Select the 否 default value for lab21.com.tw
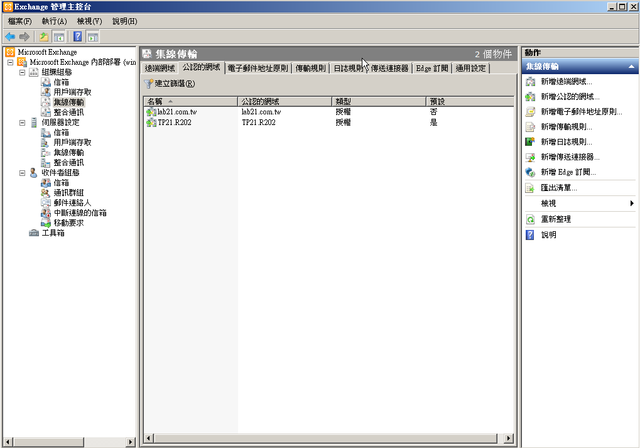 (433, 112)
